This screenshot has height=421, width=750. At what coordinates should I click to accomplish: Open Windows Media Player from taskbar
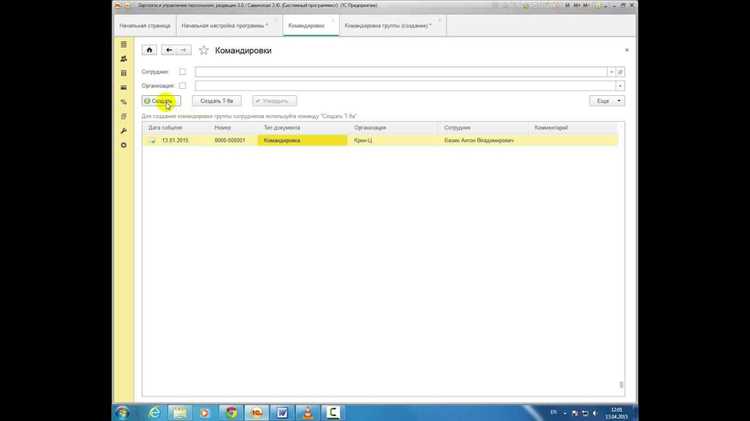coord(205,412)
